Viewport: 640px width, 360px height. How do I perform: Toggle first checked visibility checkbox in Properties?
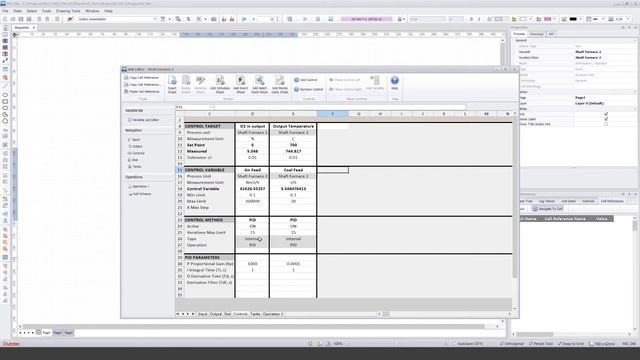pos(606,114)
